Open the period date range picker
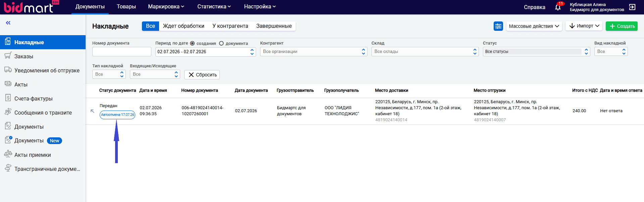 click(206, 52)
